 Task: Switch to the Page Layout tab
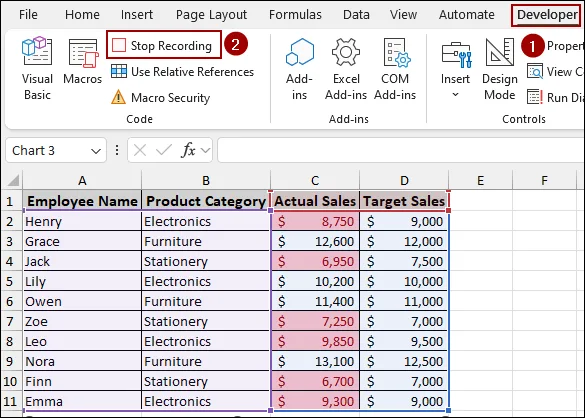pos(211,15)
